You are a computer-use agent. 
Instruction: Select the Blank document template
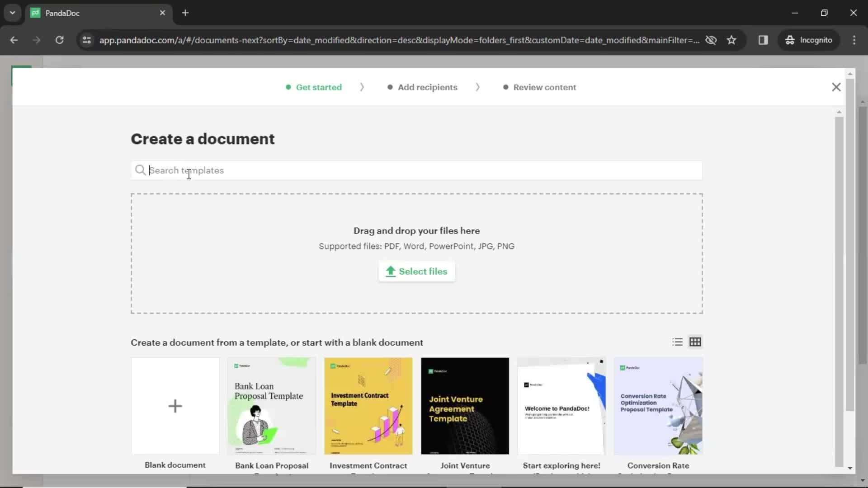(x=175, y=406)
